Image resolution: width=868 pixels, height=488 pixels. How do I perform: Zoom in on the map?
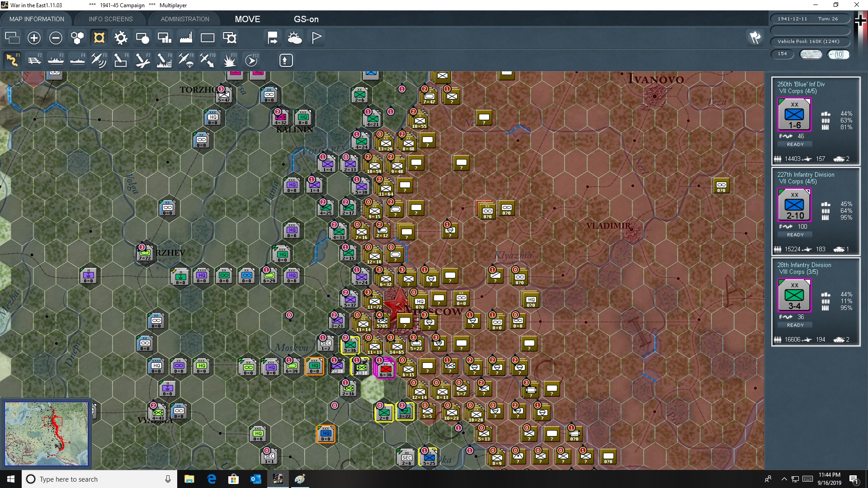pyautogui.click(x=34, y=38)
